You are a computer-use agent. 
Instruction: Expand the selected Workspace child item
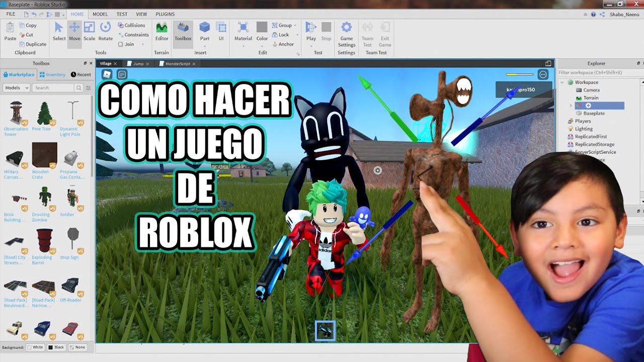[x=571, y=106]
